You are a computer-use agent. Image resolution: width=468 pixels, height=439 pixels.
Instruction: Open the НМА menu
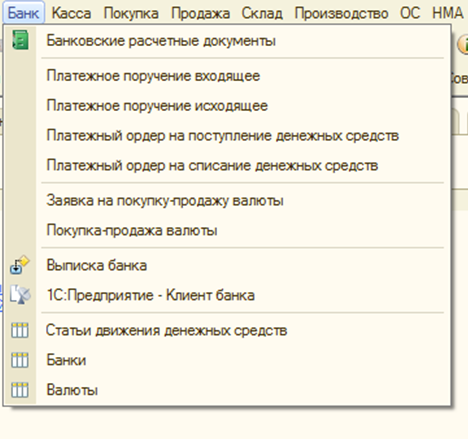448,13
